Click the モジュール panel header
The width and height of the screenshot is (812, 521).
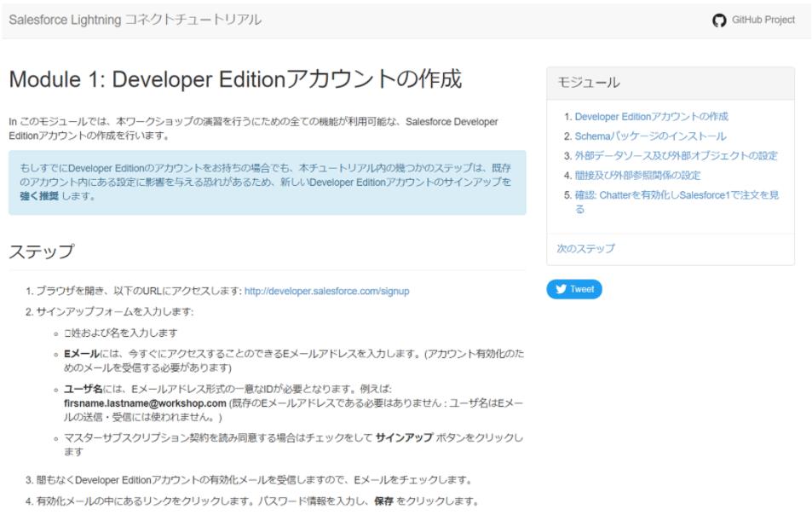tap(670, 83)
